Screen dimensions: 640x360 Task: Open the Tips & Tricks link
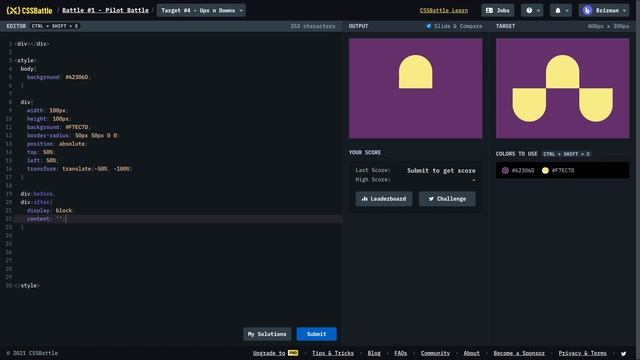(333, 353)
